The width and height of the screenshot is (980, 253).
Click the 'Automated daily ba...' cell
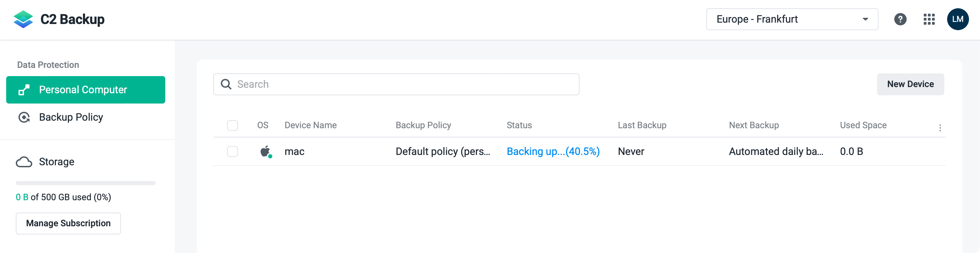coord(776,152)
